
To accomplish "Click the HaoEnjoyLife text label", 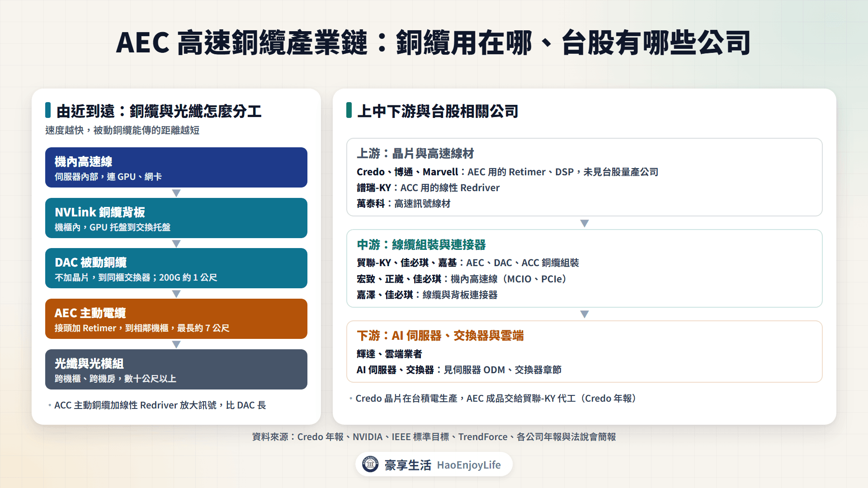I will click(x=469, y=465).
